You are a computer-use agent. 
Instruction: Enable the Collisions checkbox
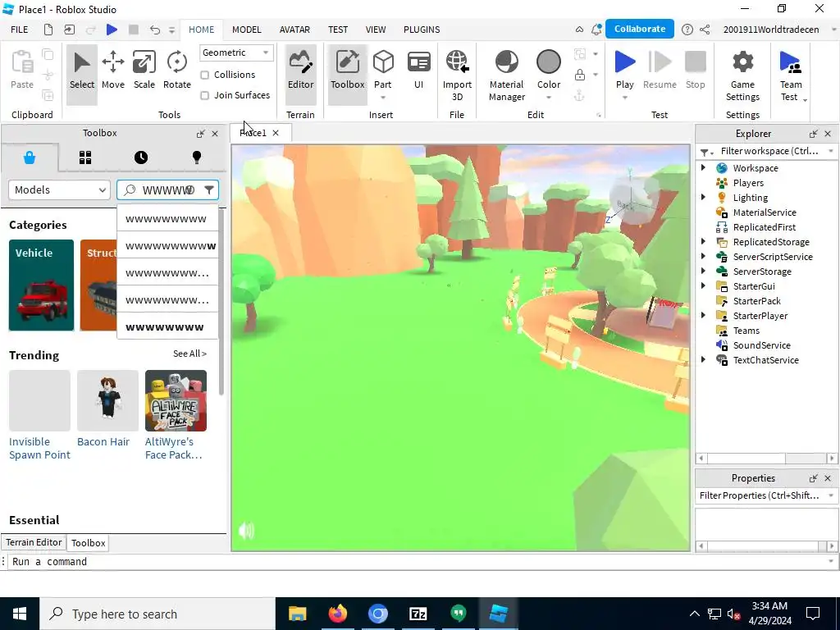pyautogui.click(x=204, y=75)
